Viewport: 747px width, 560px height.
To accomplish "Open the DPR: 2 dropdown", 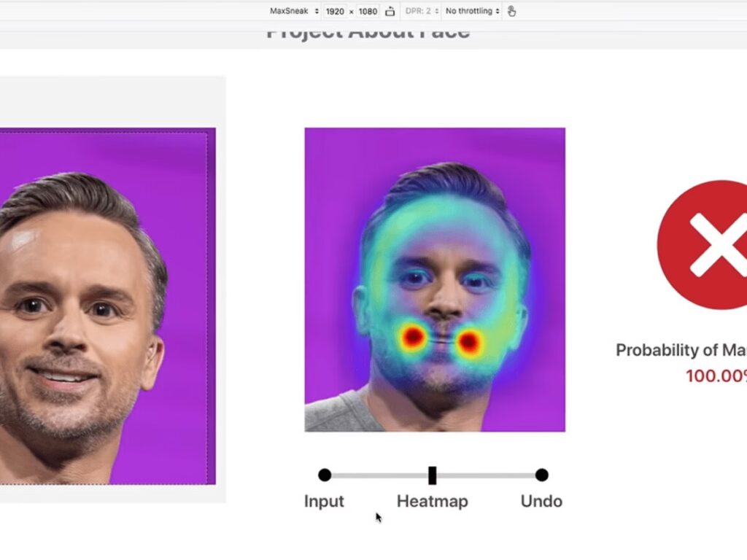I will click(422, 12).
